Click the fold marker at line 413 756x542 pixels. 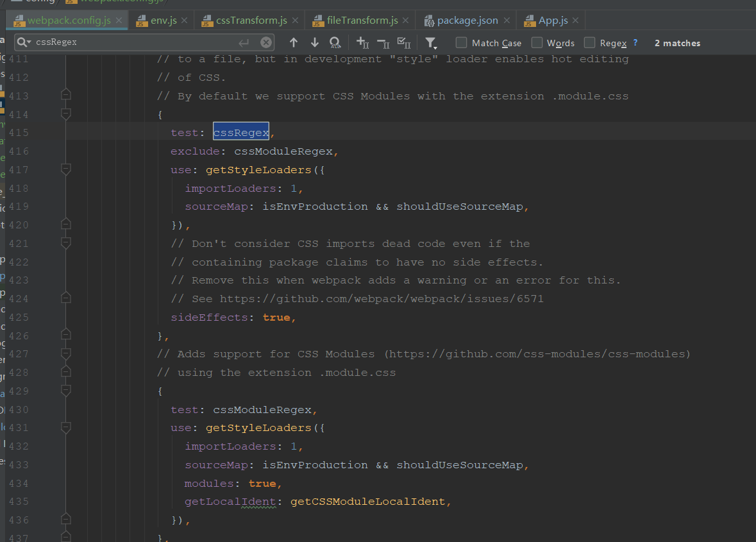(66, 94)
